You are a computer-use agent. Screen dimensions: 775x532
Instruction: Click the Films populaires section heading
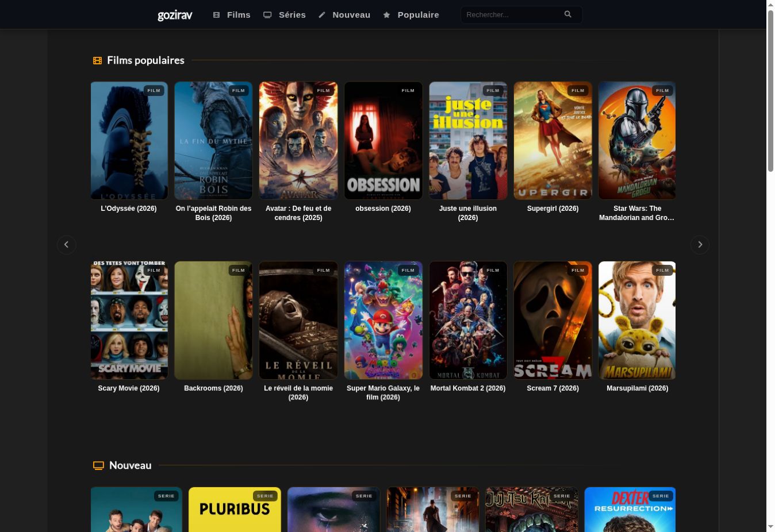[145, 60]
